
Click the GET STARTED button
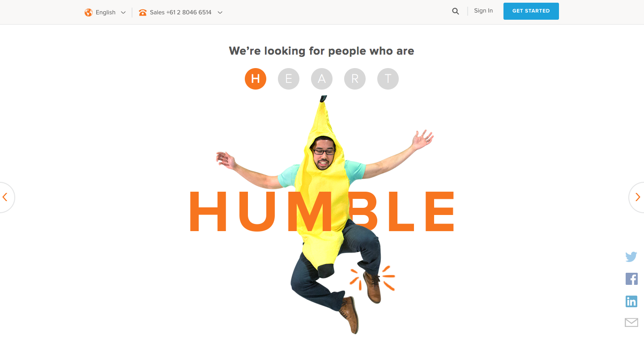tap(531, 11)
